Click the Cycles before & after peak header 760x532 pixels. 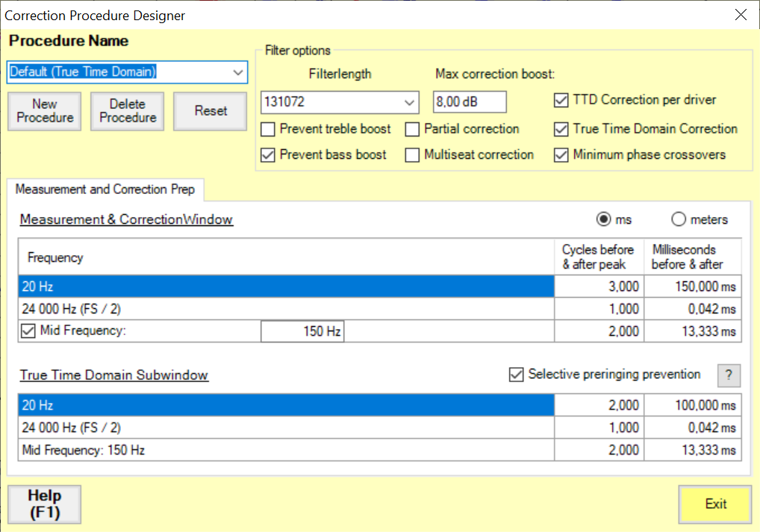coord(598,257)
